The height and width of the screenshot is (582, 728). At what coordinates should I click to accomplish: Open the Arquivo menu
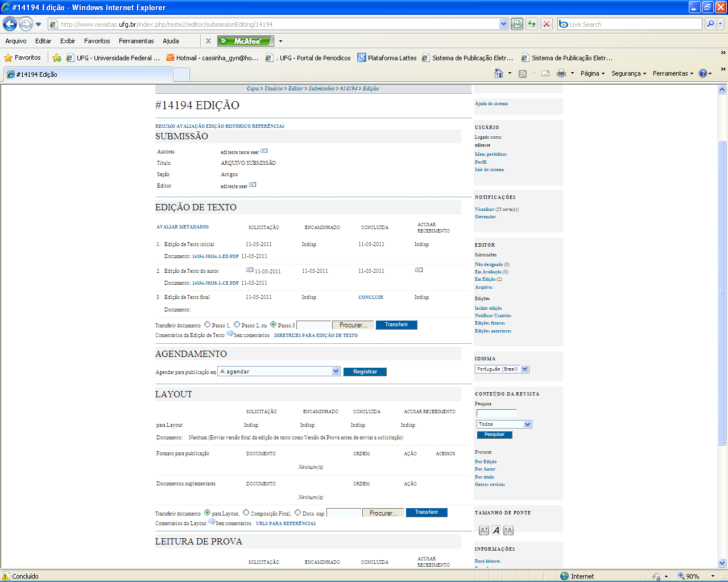coord(16,41)
